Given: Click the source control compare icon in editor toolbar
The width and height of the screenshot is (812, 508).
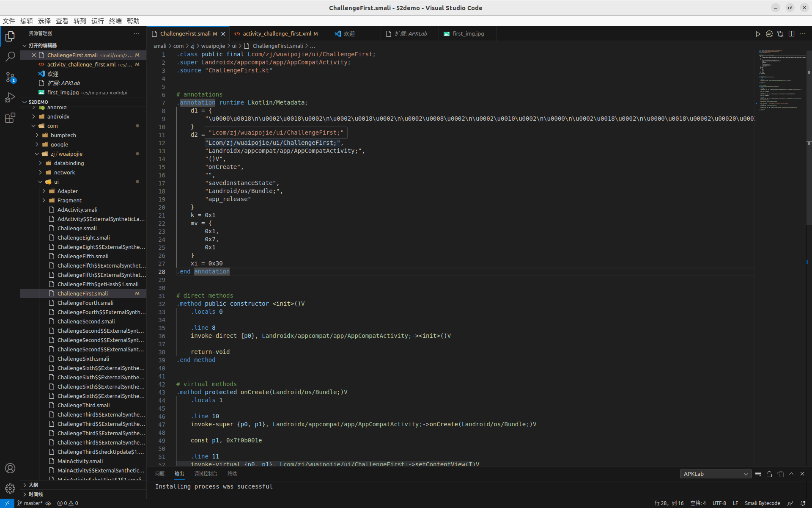Looking at the screenshot, I should tap(780, 34).
